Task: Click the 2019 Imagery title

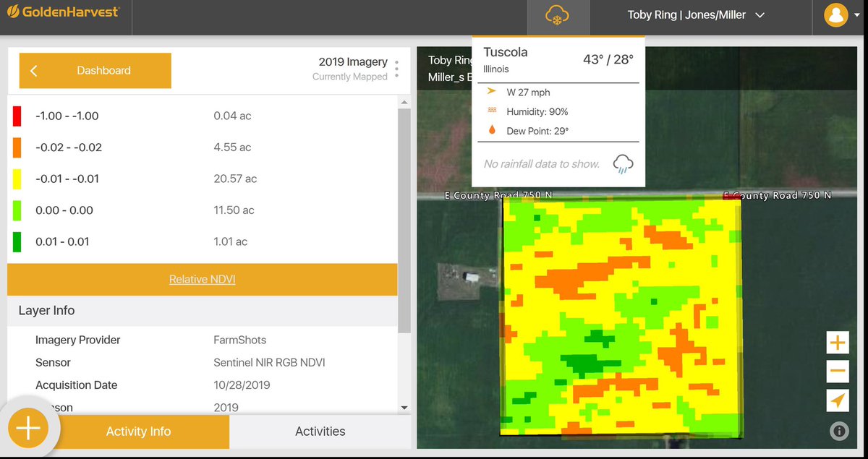Action: [353, 62]
